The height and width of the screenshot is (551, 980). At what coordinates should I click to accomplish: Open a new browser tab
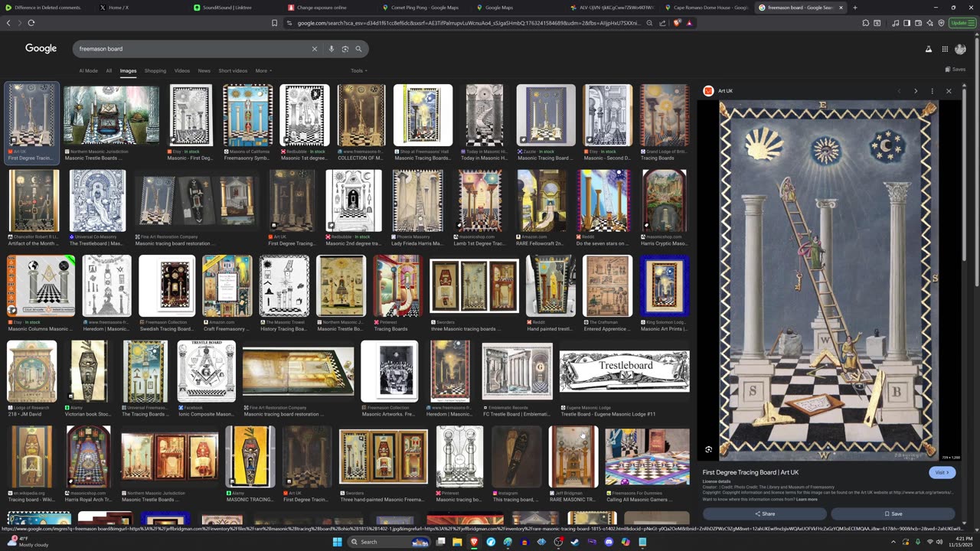[854, 8]
